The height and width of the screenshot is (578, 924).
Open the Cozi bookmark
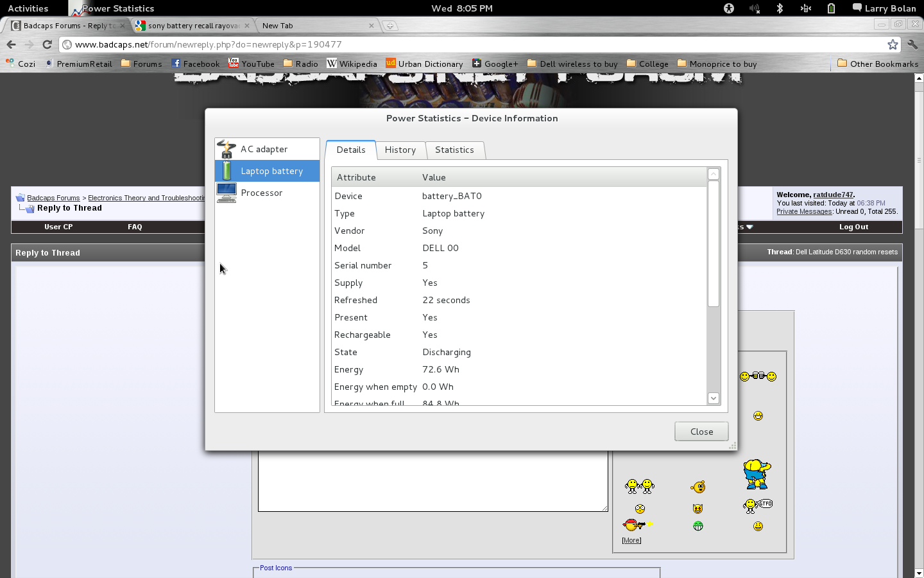(21, 64)
